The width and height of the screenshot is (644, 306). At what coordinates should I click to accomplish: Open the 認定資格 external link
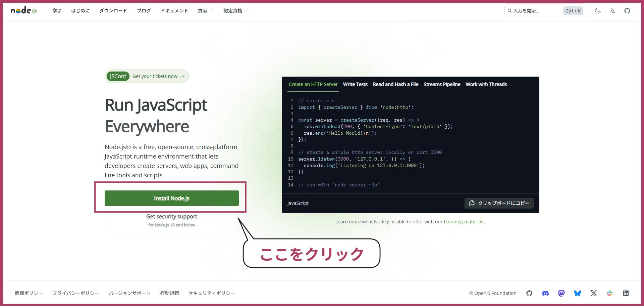tap(236, 11)
